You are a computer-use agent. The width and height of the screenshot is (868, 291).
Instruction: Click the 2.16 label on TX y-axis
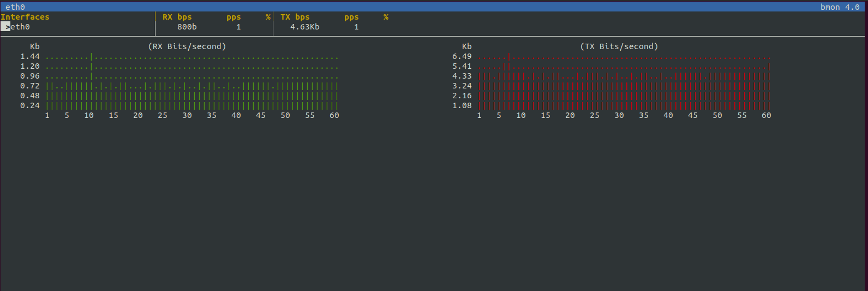point(462,96)
